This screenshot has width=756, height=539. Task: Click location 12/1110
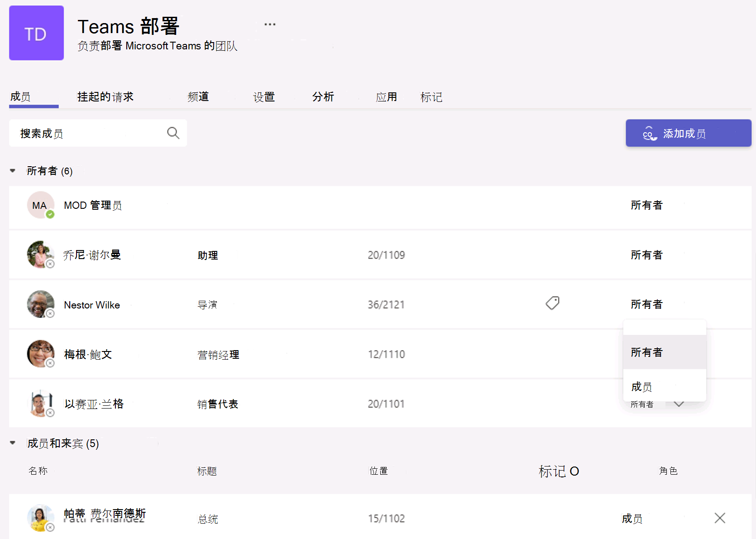coord(386,354)
